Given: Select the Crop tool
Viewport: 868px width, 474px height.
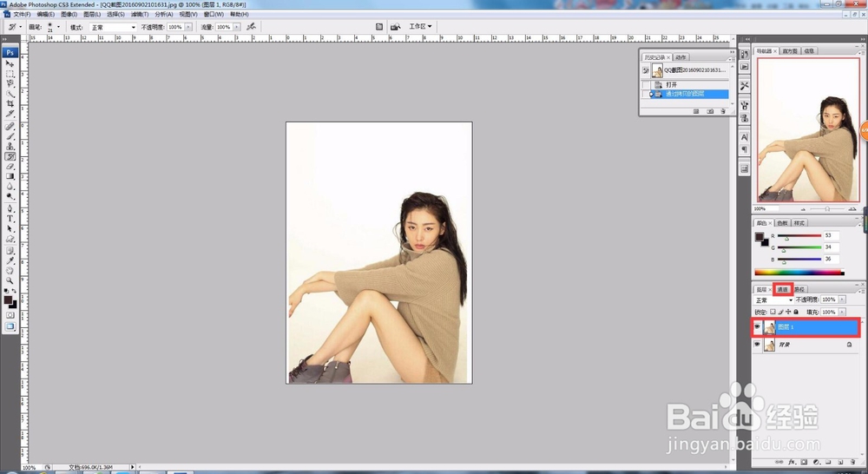Looking at the screenshot, I should 10,103.
